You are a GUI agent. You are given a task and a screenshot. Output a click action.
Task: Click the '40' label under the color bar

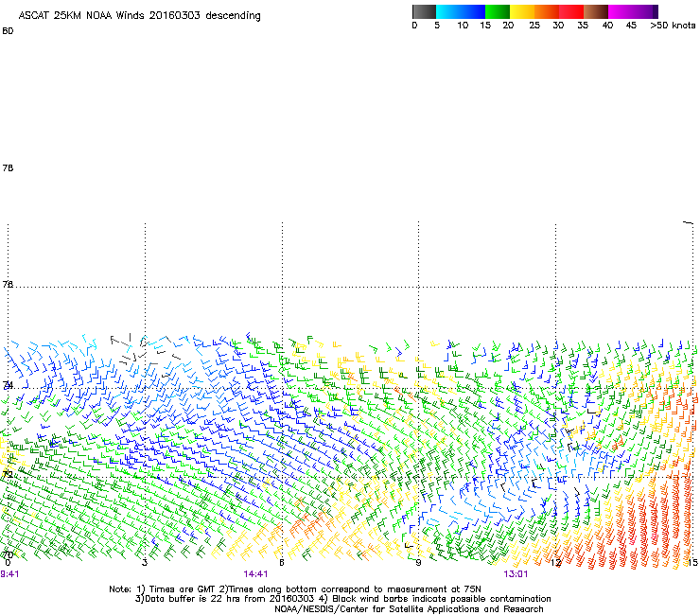point(607,26)
